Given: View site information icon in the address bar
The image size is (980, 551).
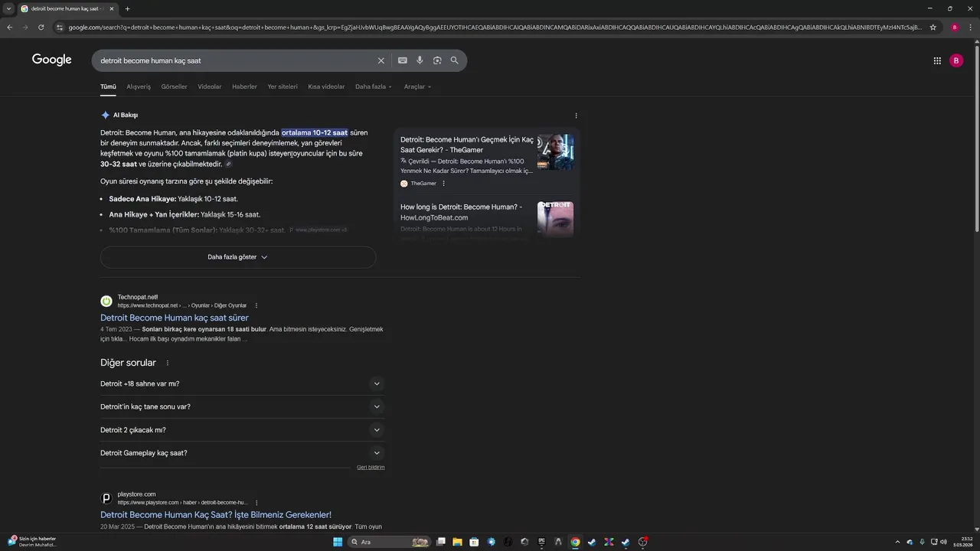Looking at the screenshot, I should [60, 27].
